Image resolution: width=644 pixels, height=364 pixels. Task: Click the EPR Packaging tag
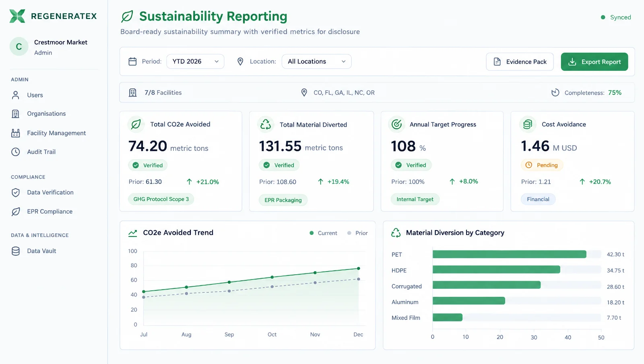tap(283, 200)
